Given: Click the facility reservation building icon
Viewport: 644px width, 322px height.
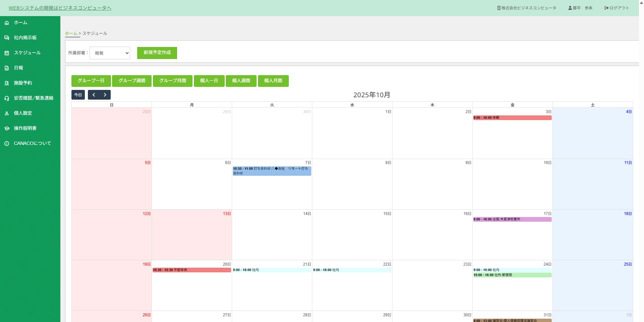Looking at the screenshot, I should [7, 83].
